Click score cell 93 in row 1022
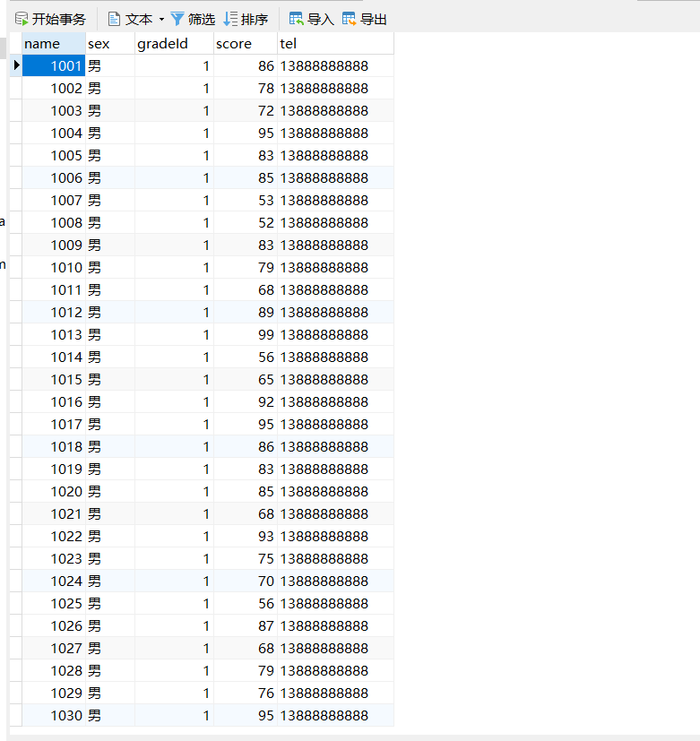The height and width of the screenshot is (741, 700). pos(246,537)
